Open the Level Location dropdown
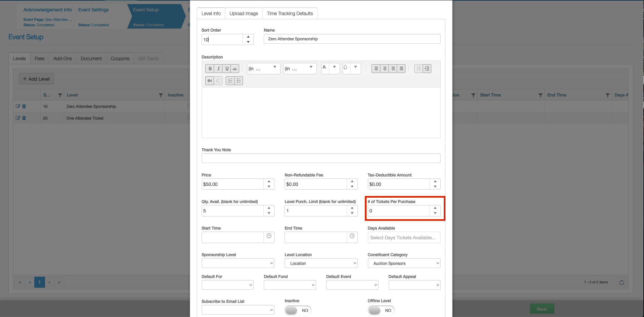The image size is (644, 317). click(321, 263)
